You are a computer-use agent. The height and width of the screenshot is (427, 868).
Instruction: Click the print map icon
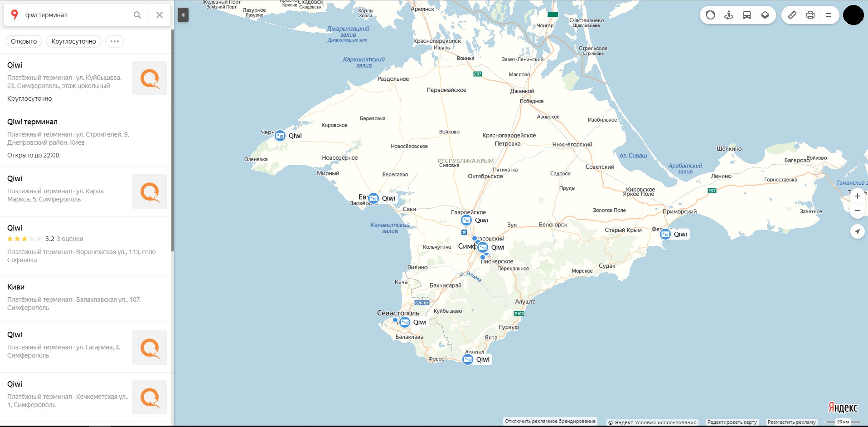(810, 15)
